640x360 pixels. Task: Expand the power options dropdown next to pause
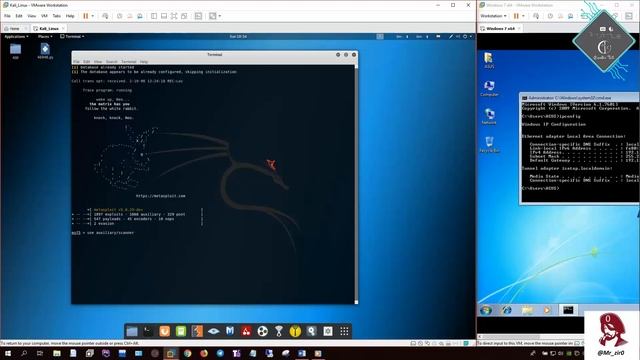(93, 16)
